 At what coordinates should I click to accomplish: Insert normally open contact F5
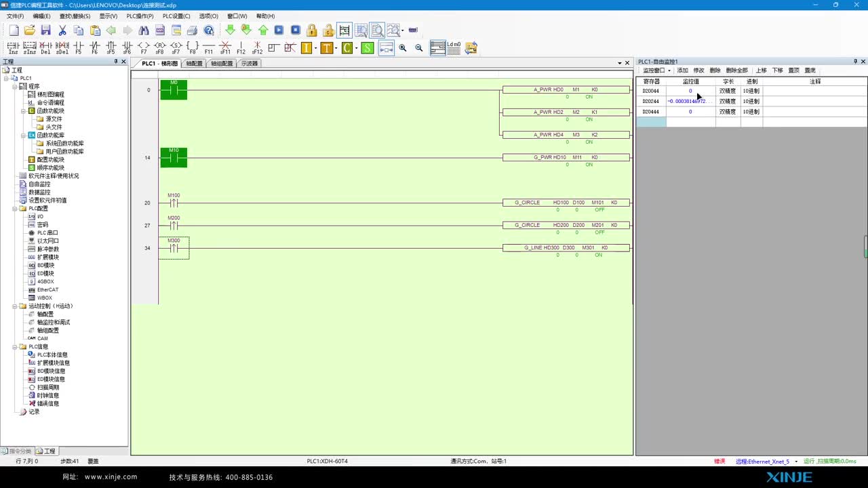pos(79,47)
